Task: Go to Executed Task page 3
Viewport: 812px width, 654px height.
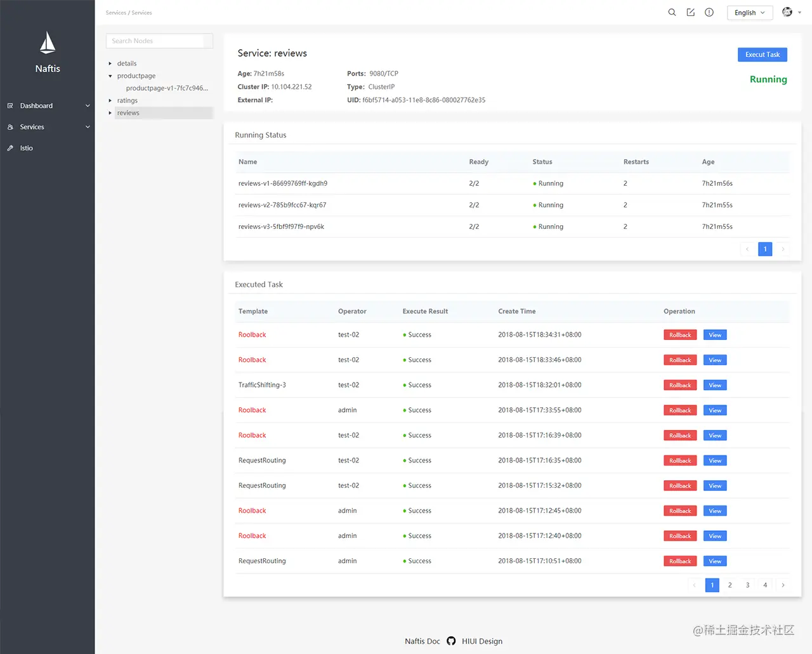Action: pos(748,585)
